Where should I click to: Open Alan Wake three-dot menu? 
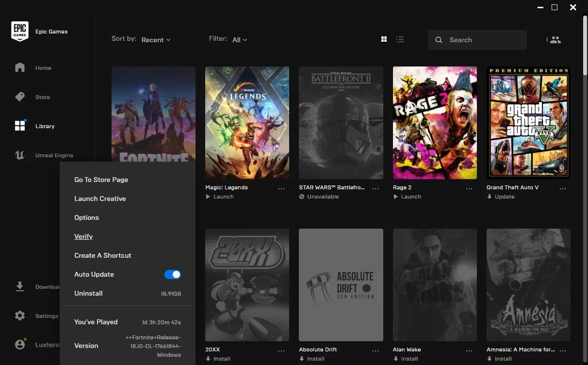[469, 350]
